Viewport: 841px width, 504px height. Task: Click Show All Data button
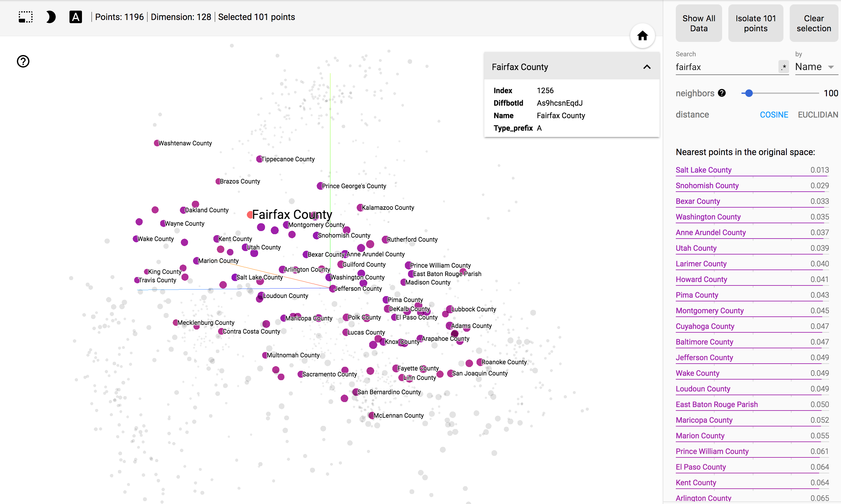pos(699,23)
